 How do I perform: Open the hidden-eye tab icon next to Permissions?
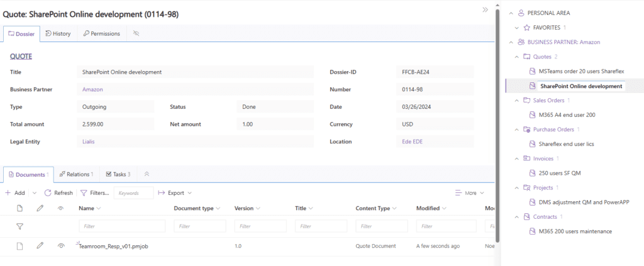[x=136, y=34]
